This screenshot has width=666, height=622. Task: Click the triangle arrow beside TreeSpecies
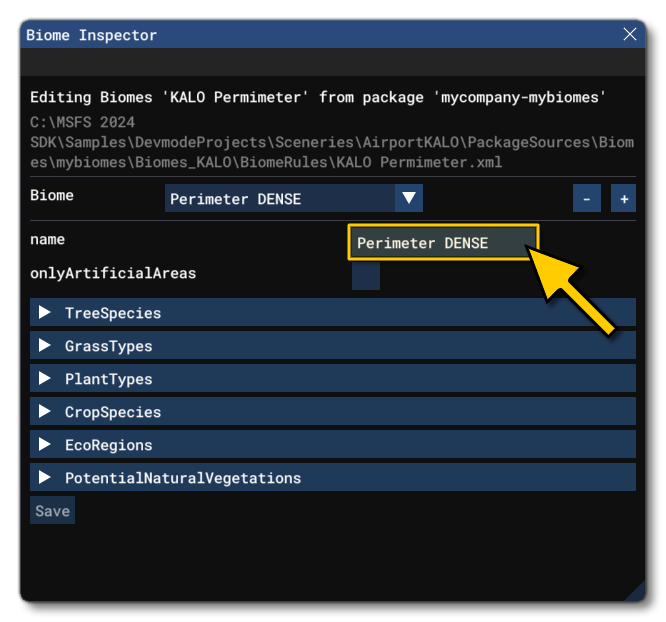coord(45,313)
